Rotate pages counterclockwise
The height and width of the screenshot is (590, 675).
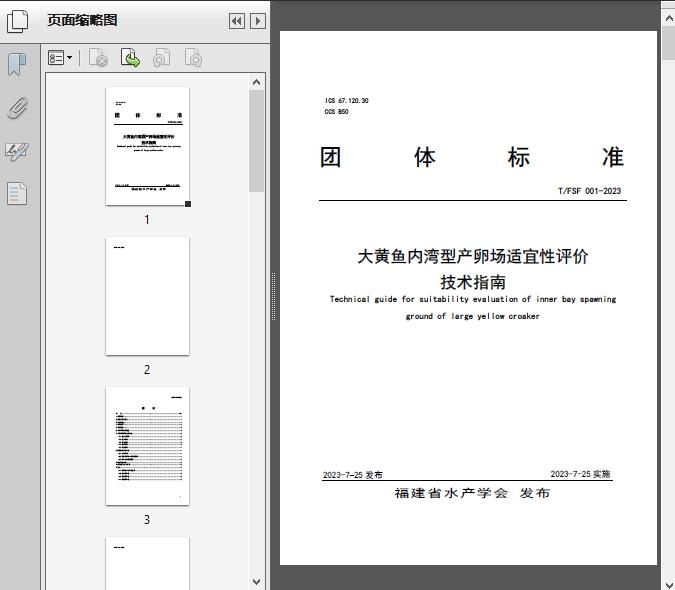click(161, 58)
